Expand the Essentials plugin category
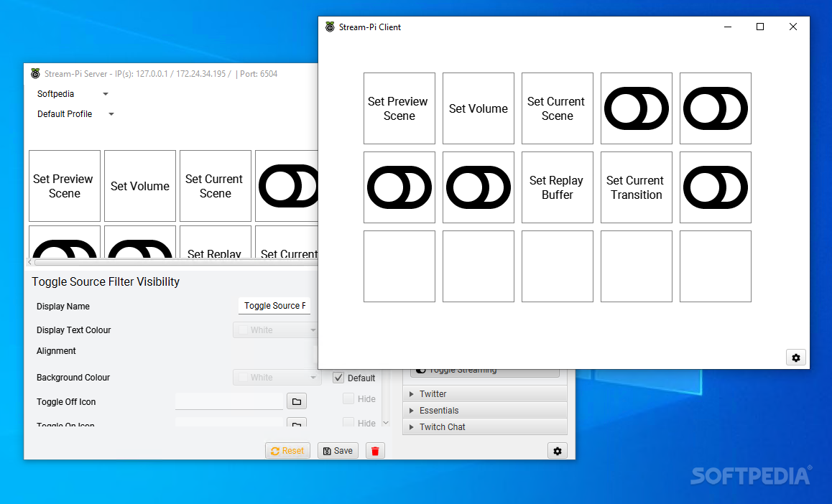The width and height of the screenshot is (832, 504). [484, 410]
